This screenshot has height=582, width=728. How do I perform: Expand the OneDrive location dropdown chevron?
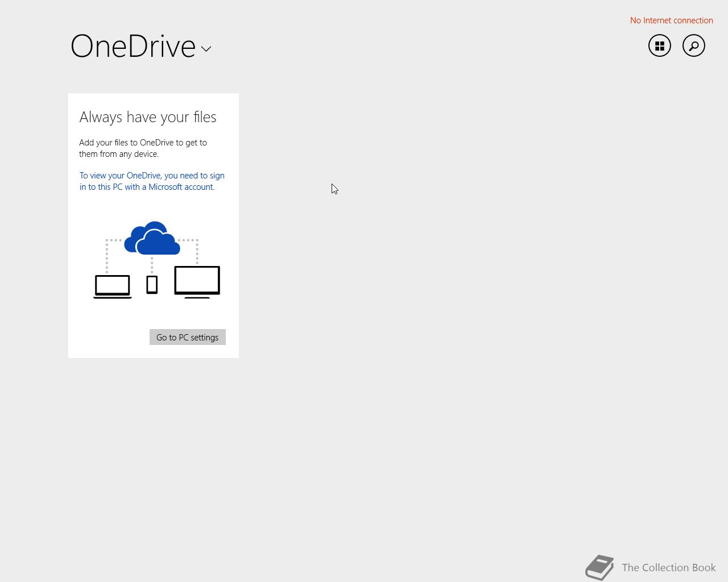(x=206, y=49)
